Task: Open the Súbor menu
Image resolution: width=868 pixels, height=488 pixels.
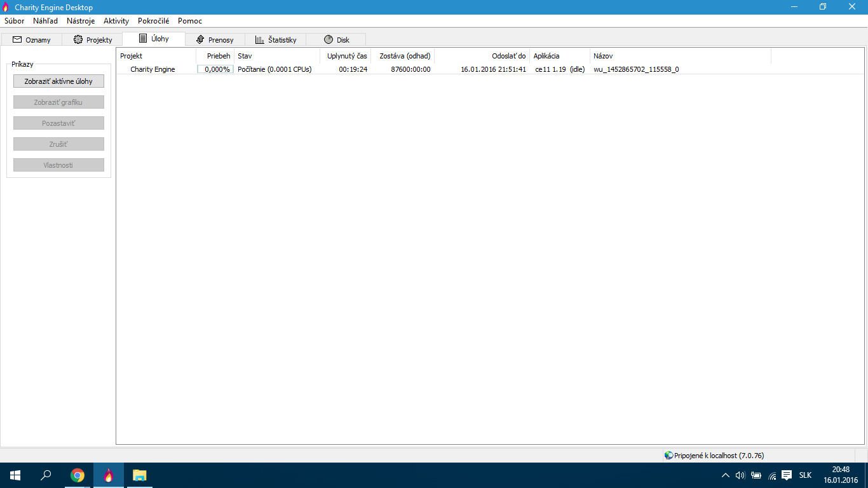Action: coord(14,21)
